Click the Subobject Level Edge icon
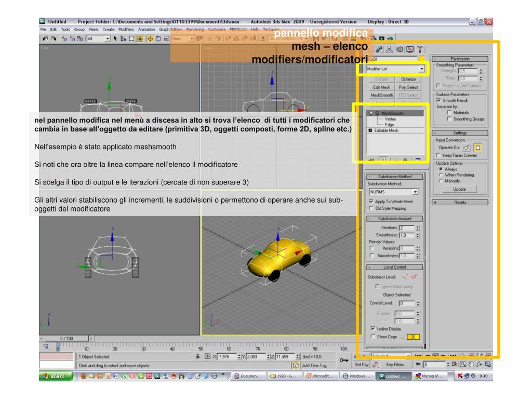 click(414, 277)
